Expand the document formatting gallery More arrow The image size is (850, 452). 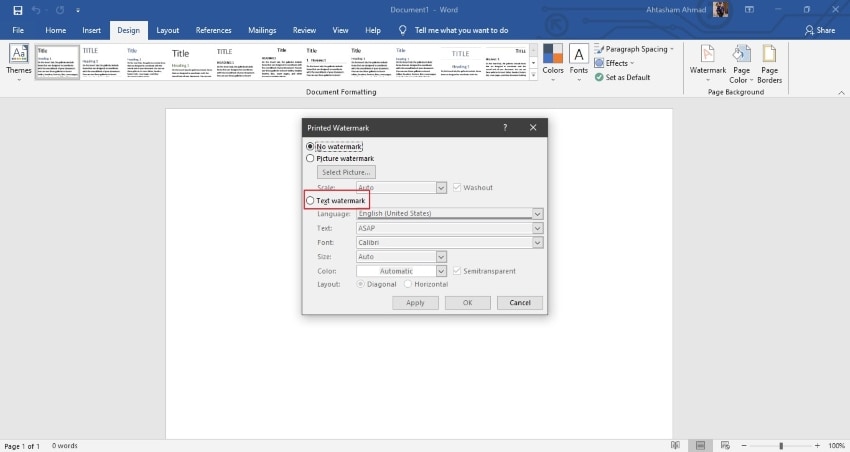click(533, 75)
